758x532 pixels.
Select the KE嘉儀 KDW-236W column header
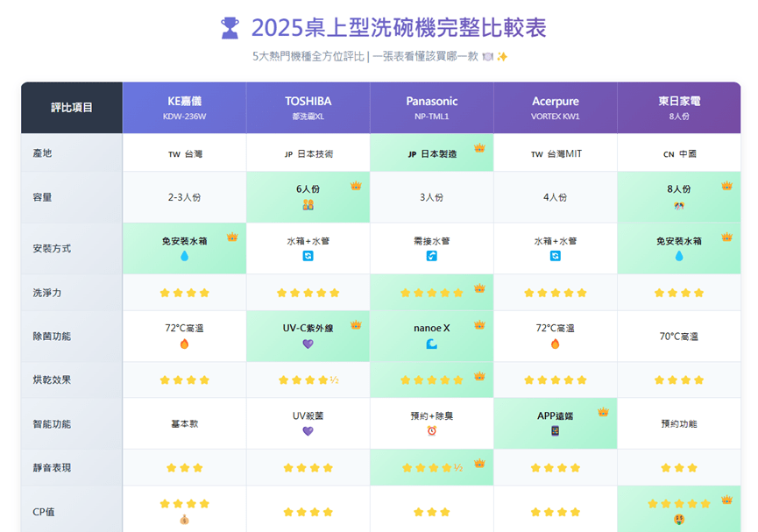[184, 108]
